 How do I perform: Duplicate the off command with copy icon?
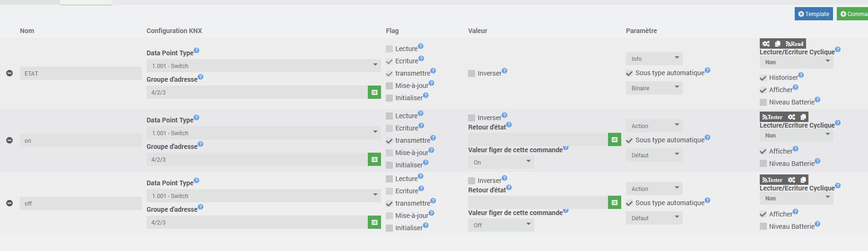coord(803,180)
